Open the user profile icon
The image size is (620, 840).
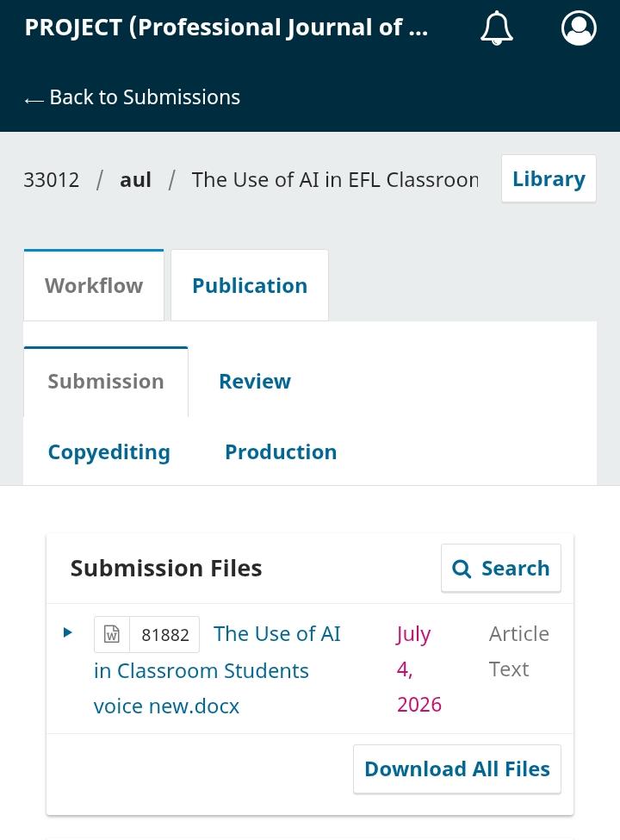[x=579, y=28]
